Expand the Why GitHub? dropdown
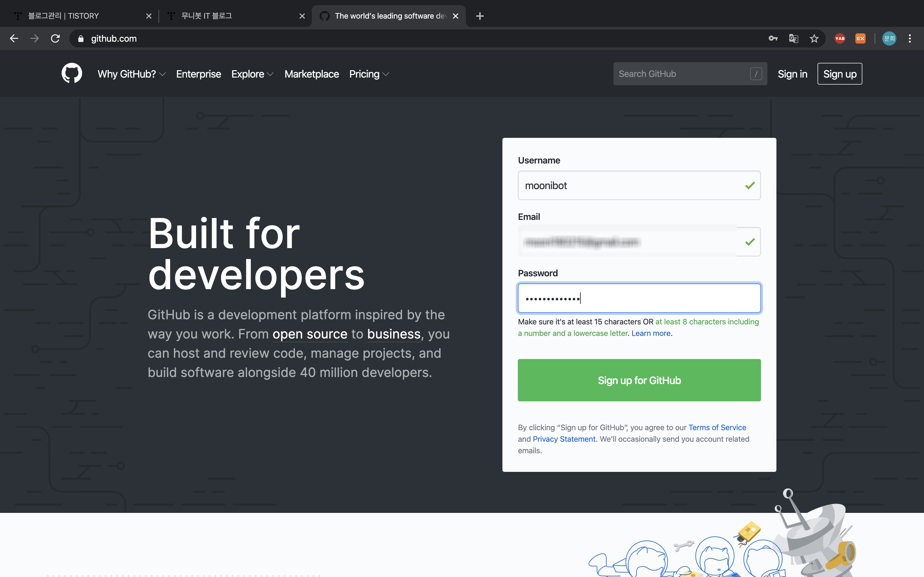The height and width of the screenshot is (577, 924). click(x=131, y=74)
